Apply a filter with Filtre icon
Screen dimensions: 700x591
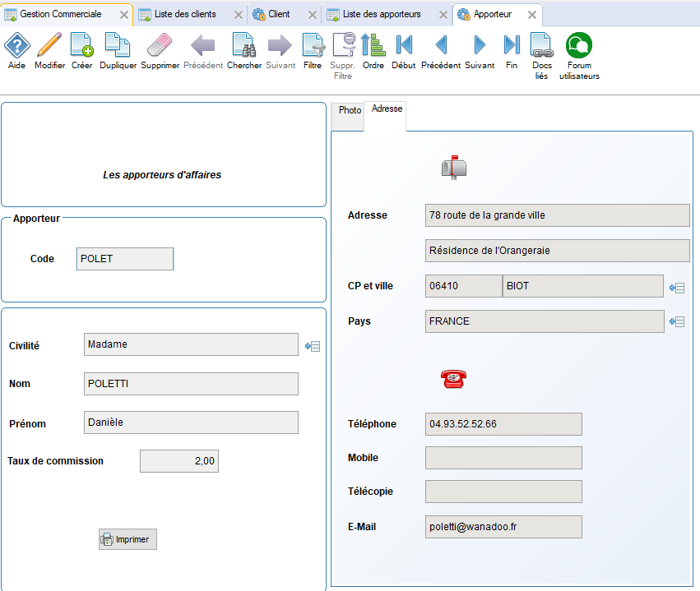[x=313, y=45]
